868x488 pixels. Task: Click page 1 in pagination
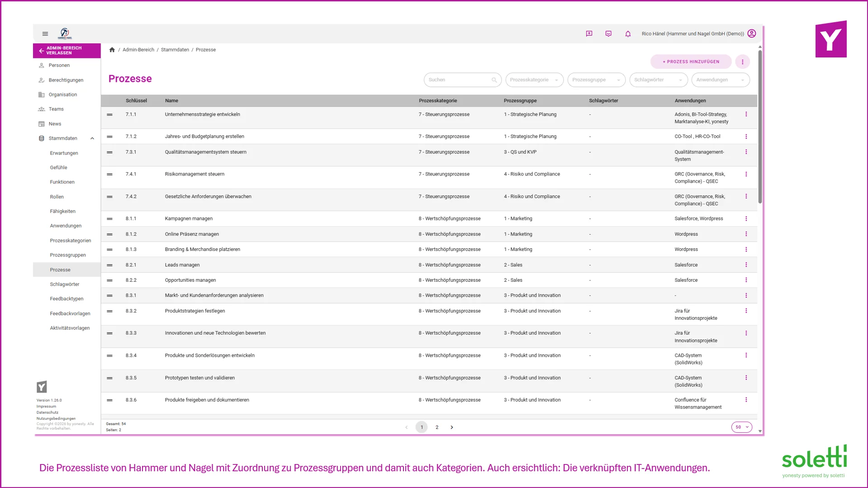point(422,427)
